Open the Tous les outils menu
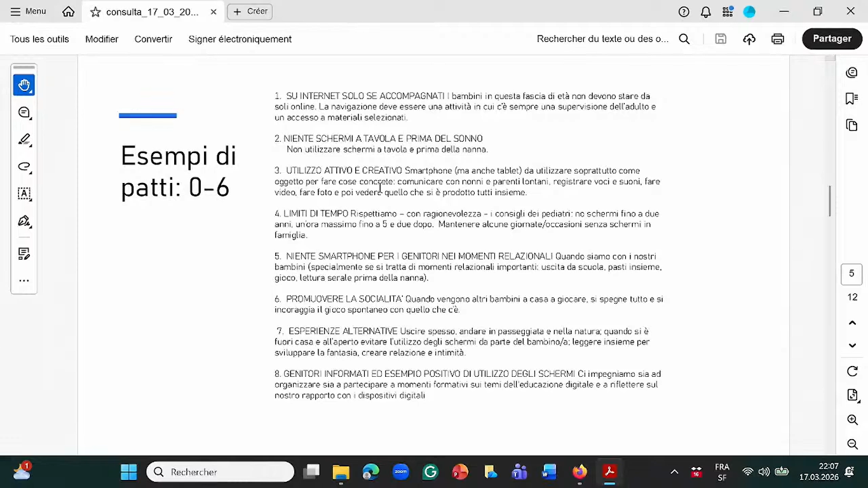868x488 pixels. coord(39,39)
